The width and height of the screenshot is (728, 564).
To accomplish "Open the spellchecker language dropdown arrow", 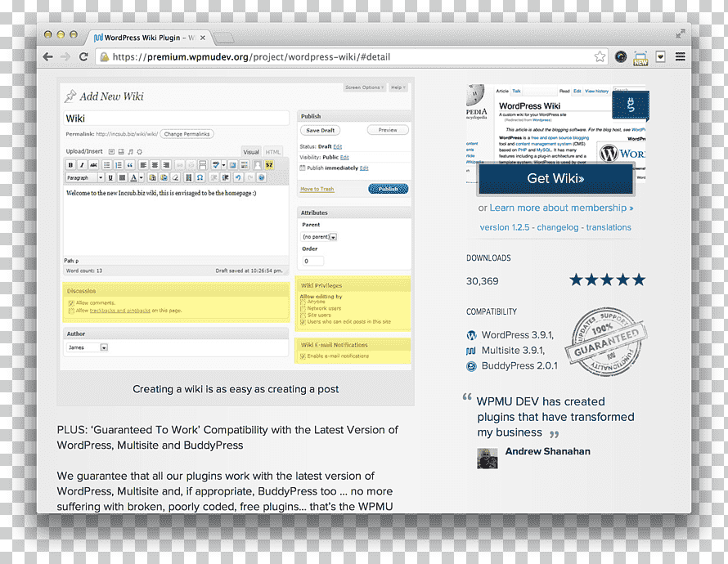I will [224, 165].
